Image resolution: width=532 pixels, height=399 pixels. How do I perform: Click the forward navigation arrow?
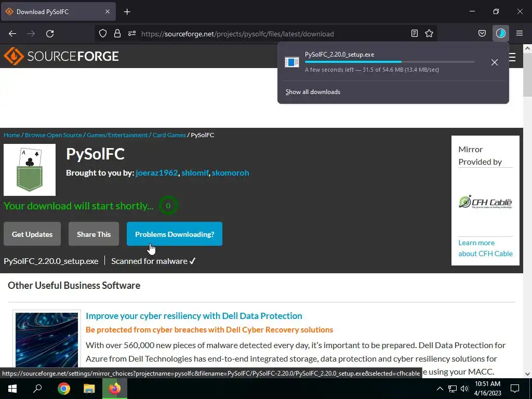pyautogui.click(x=31, y=34)
